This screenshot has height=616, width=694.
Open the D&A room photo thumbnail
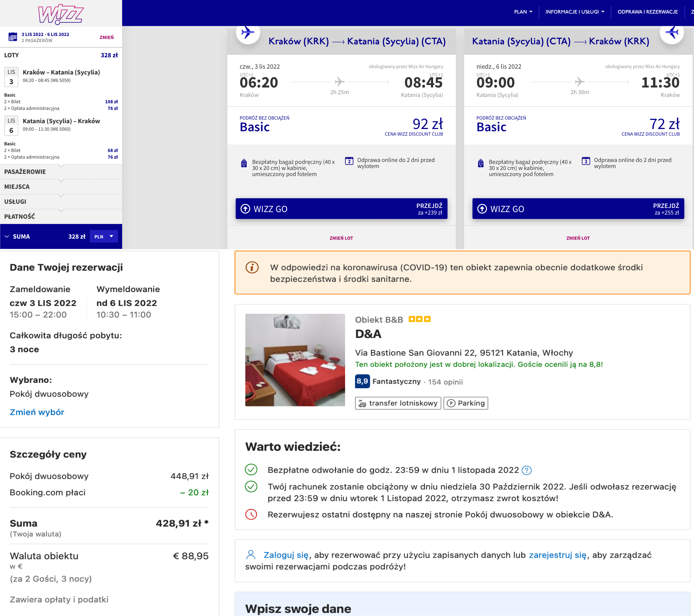click(x=295, y=360)
